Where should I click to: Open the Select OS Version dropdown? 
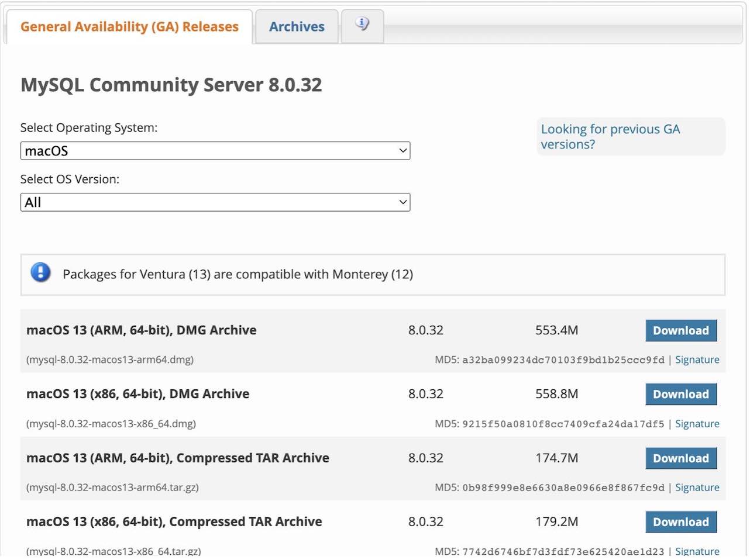click(x=215, y=202)
